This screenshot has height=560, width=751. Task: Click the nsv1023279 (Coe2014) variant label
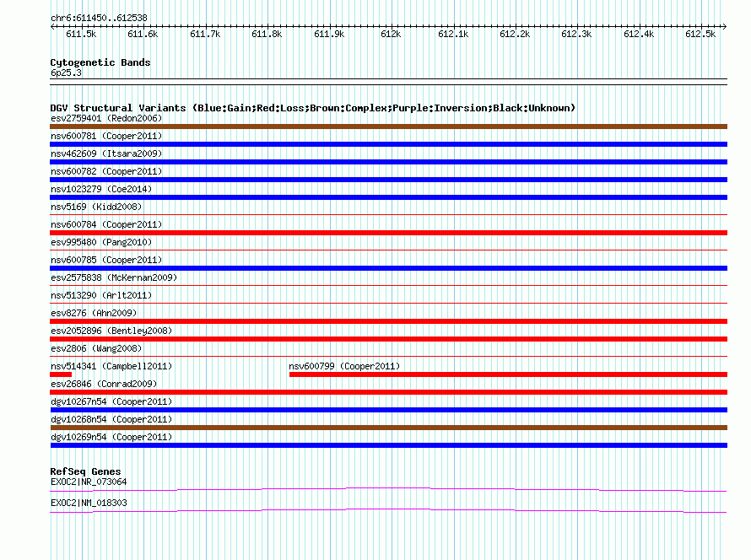[x=101, y=189]
